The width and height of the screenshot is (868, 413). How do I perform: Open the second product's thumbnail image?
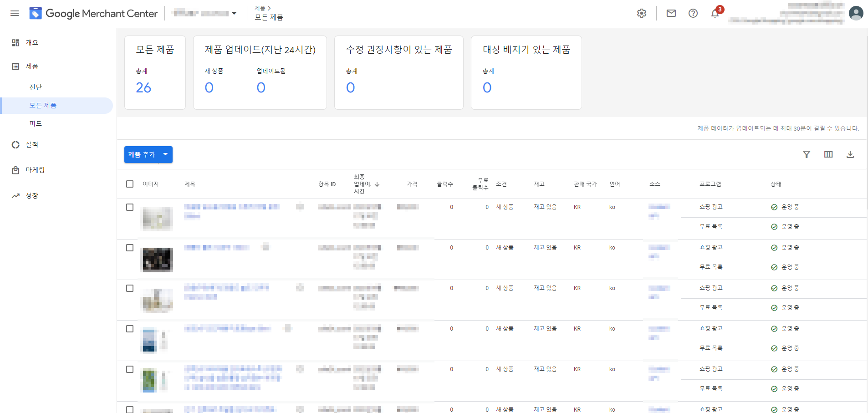coord(158,260)
